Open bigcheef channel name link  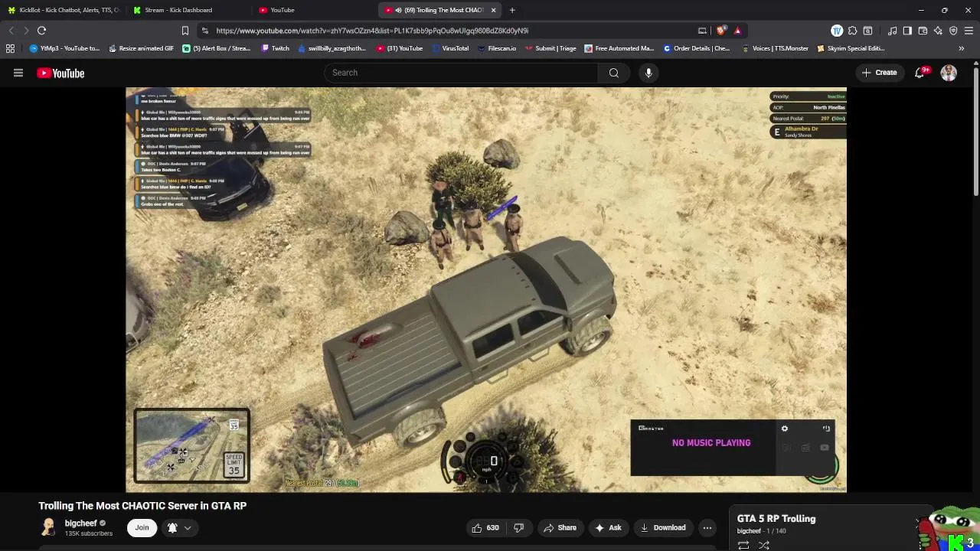click(x=80, y=523)
